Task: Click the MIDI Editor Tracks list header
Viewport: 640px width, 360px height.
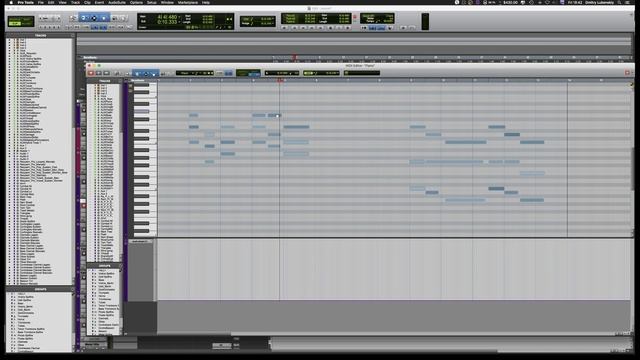Action: [x=104, y=80]
